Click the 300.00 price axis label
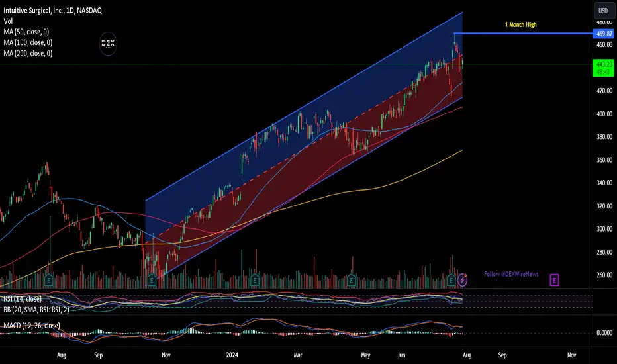Viewport: 617px width, 364px height. tap(604, 229)
